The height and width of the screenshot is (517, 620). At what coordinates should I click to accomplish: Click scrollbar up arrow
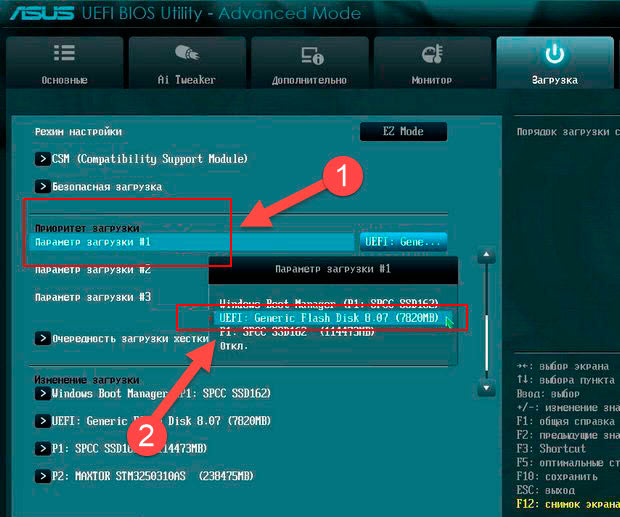coord(486,256)
